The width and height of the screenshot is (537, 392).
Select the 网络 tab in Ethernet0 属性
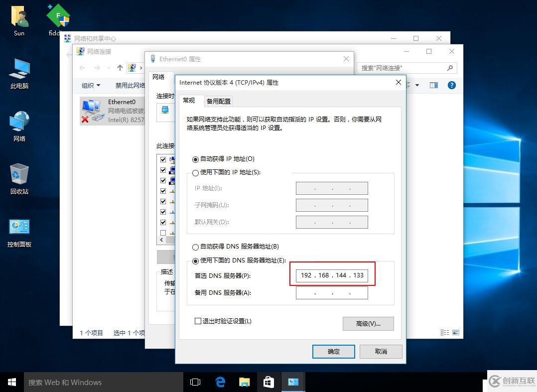tap(158, 77)
